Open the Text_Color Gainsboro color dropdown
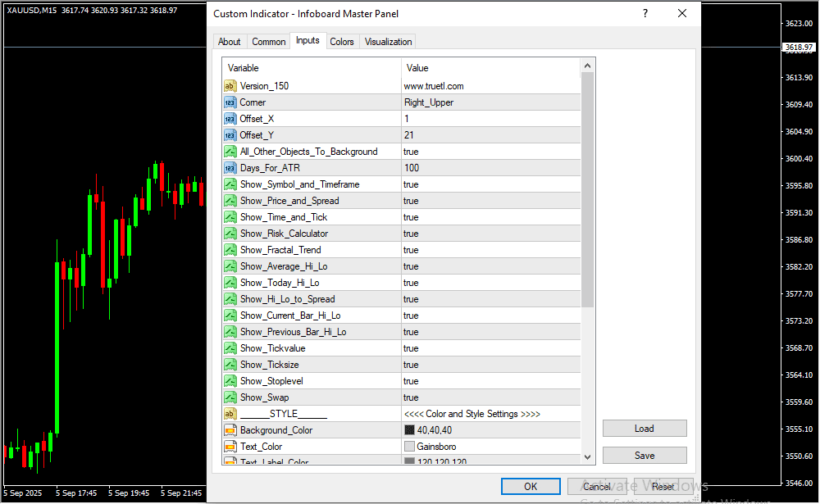This screenshot has height=504, width=820. coord(490,447)
